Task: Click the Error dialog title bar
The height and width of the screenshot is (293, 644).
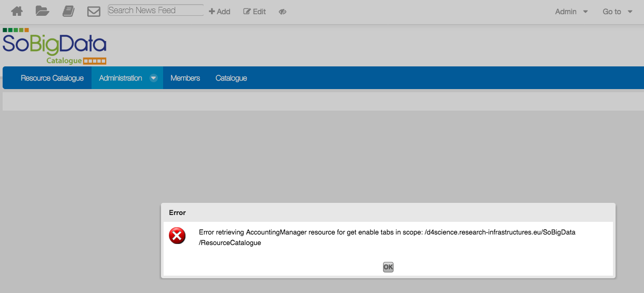Action: click(x=388, y=213)
